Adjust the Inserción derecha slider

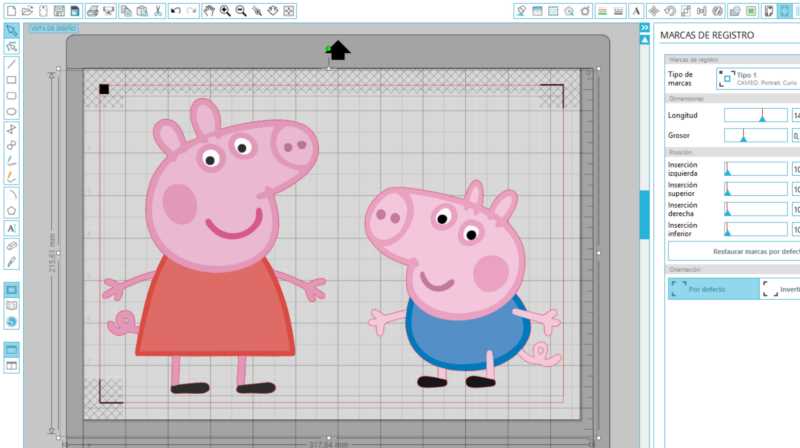pyautogui.click(x=756, y=209)
